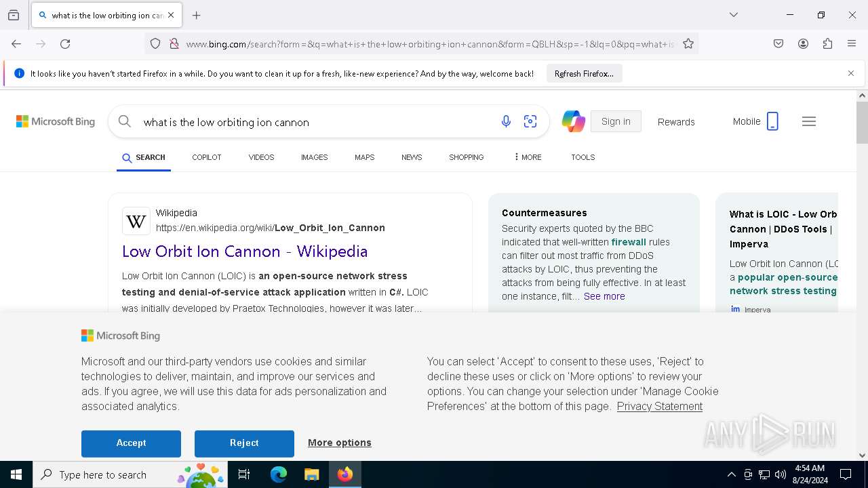Open the volume speaker tray icon

click(x=780, y=474)
